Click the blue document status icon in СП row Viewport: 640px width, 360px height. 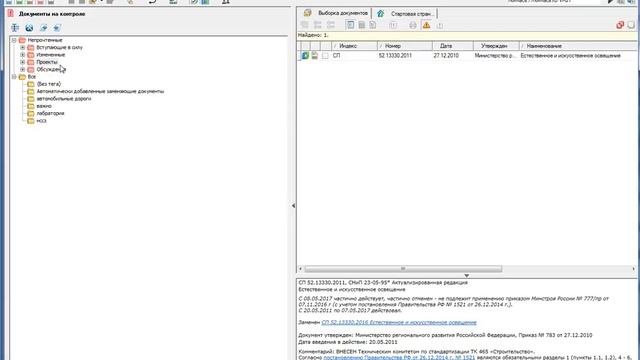tap(305, 55)
